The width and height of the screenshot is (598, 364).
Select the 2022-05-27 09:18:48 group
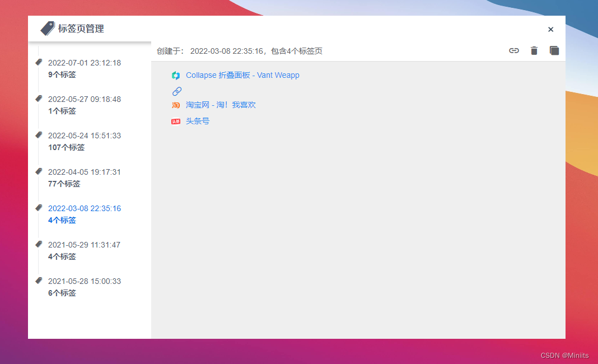coord(85,105)
